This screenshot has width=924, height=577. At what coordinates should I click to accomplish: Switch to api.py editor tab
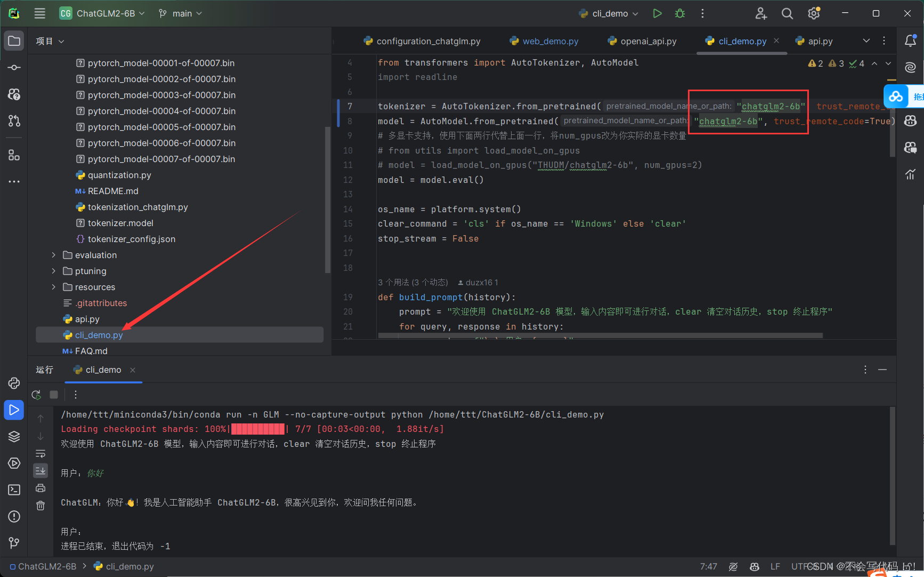coord(814,41)
